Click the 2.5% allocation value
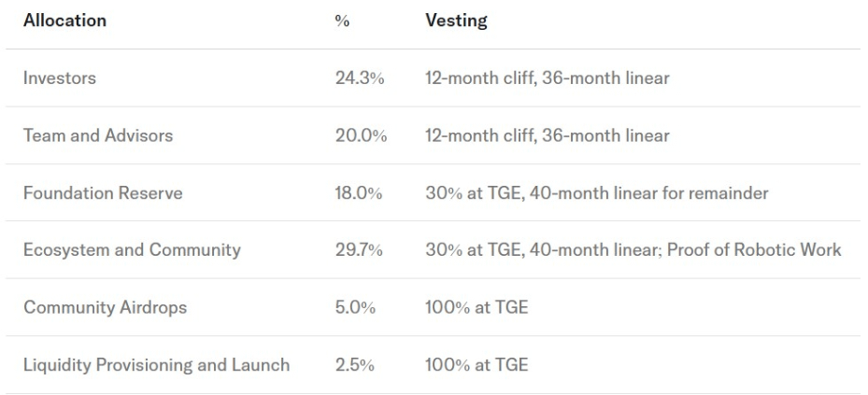This screenshot has width=868, height=395. [x=355, y=365]
